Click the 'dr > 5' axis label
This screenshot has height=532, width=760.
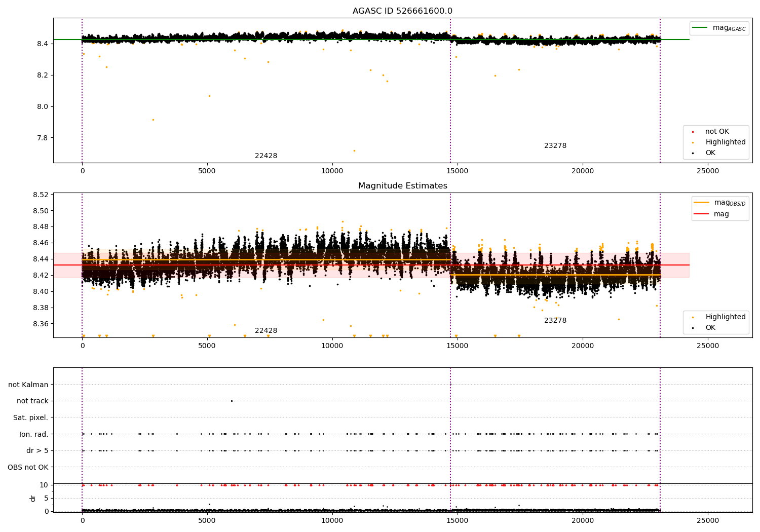(x=37, y=451)
